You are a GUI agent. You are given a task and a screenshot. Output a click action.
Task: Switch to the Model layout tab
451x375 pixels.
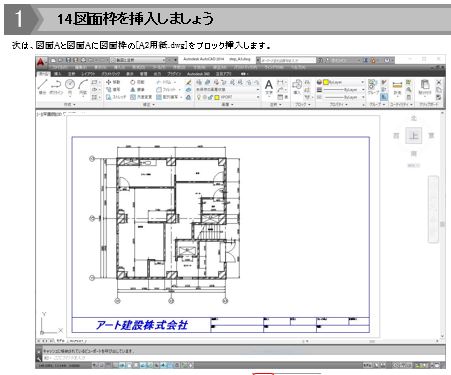point(60,341)
